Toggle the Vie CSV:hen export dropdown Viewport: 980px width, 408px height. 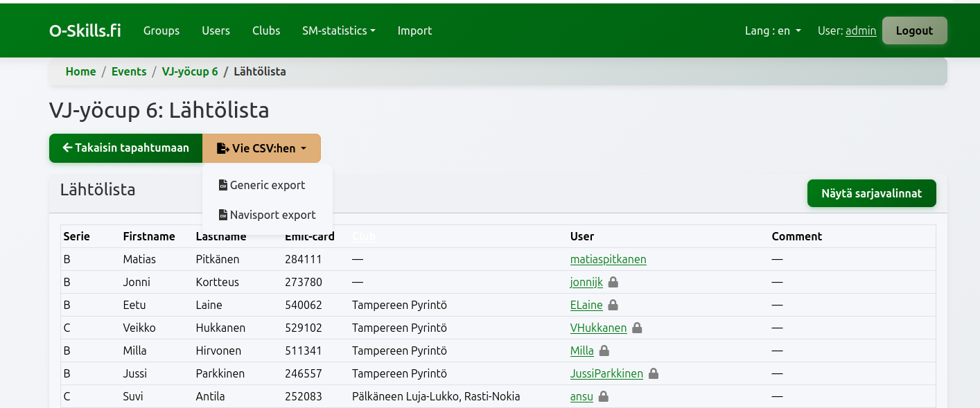(261, 148)
